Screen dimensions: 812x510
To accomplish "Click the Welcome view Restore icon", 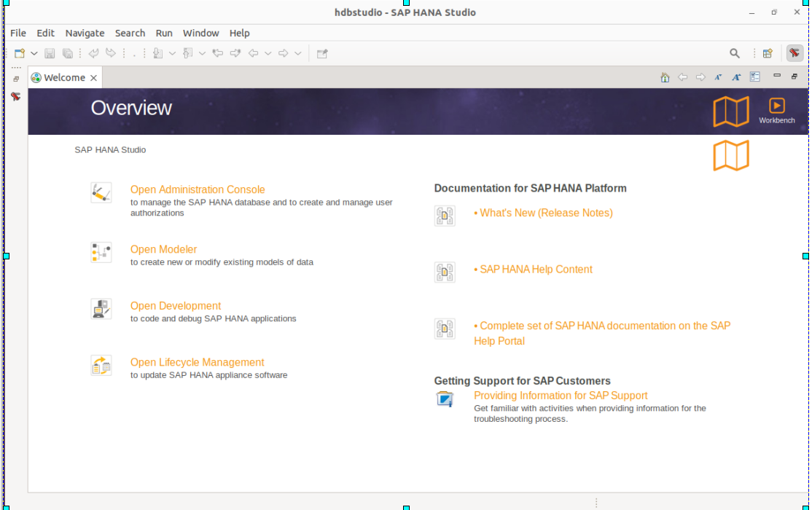I will coord(795,76).
